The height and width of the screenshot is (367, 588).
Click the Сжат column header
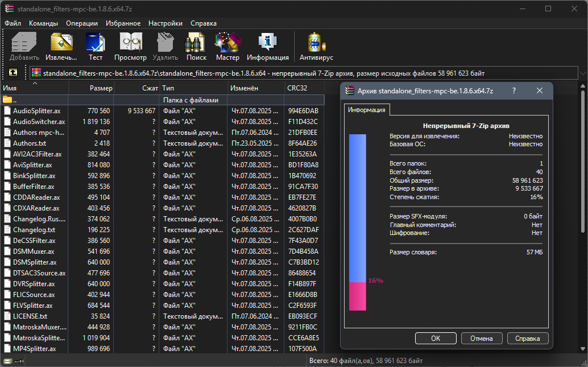point(136,88)
